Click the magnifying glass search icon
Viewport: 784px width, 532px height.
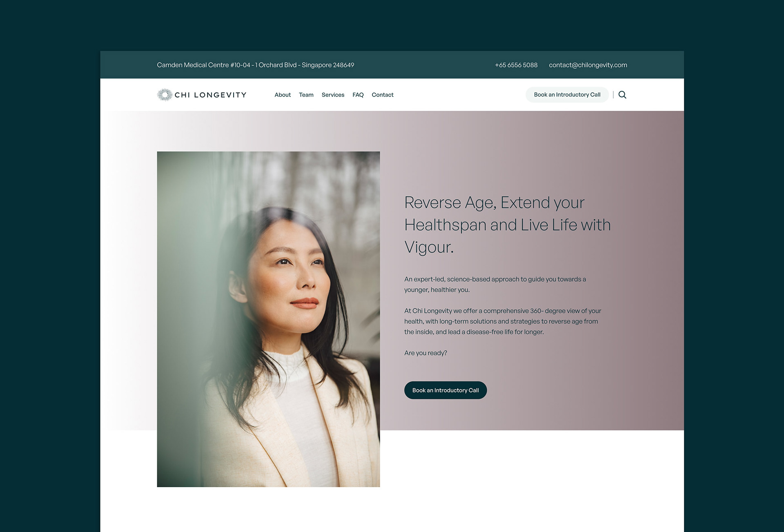622,95
